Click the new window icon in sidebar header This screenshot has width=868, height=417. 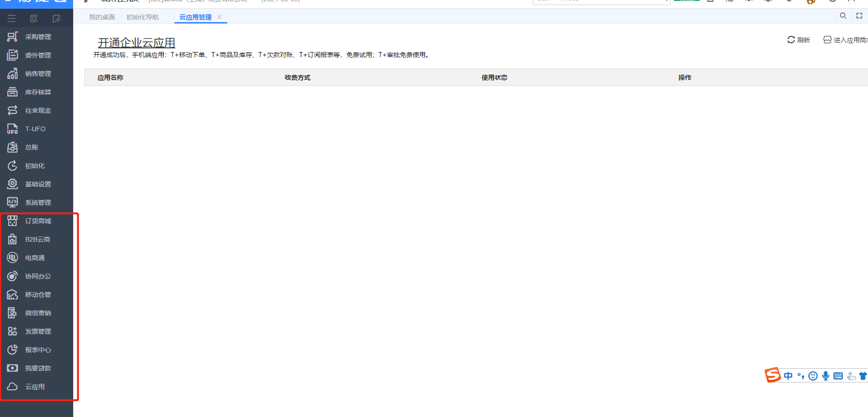click(57, 18)
